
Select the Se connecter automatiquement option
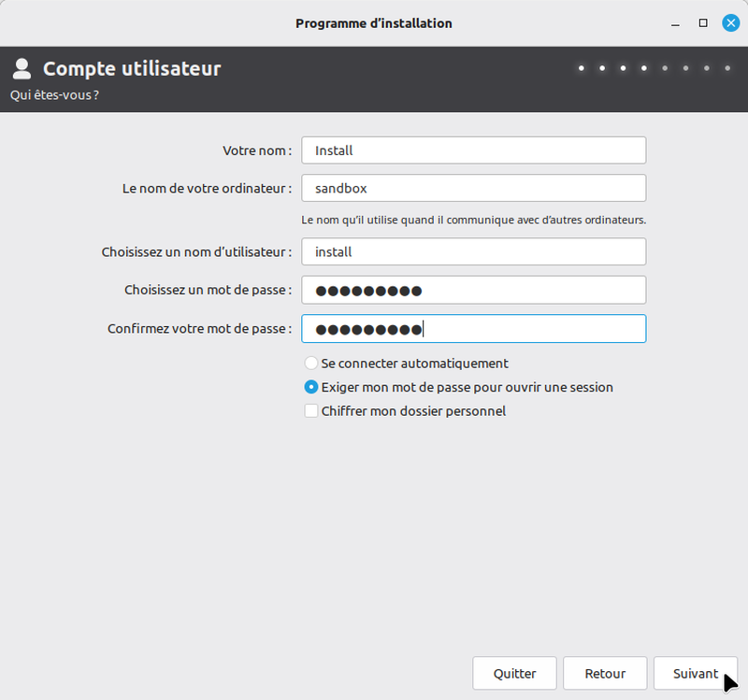coord(311,364)
